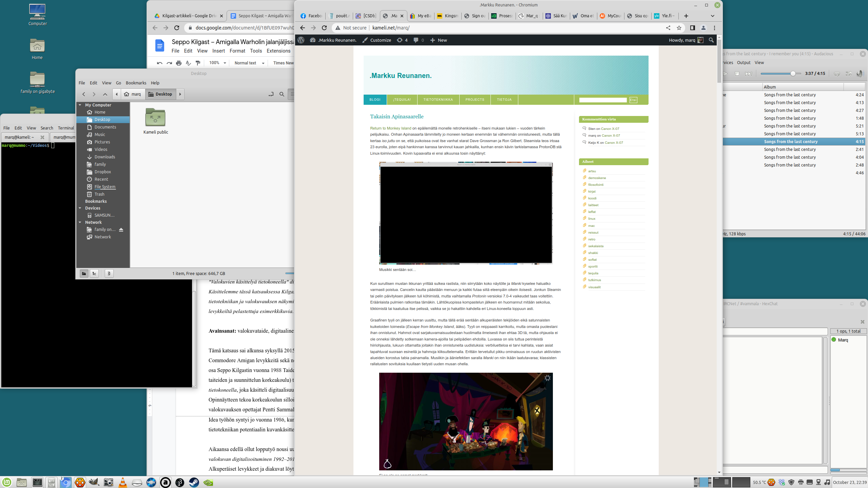Open the demoskene topic link
Image resolution: width=868 pixels, height=488 pixels.
coord(597,178)
